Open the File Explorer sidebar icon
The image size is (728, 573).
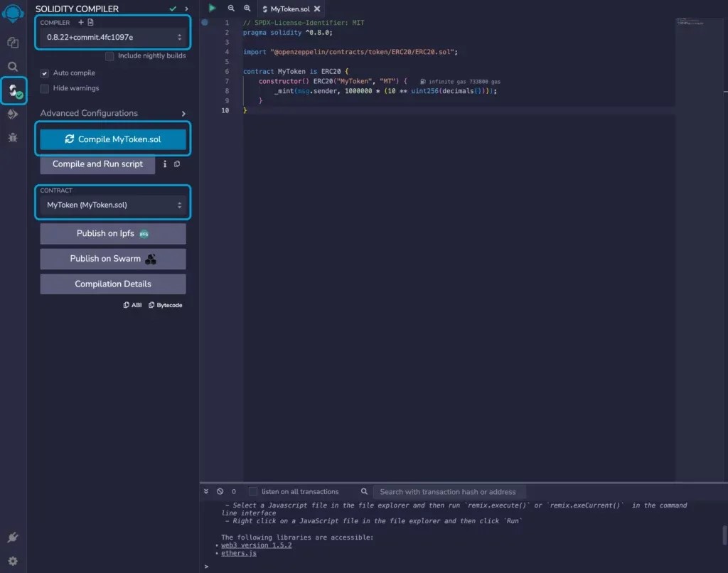tap(13, 43)
